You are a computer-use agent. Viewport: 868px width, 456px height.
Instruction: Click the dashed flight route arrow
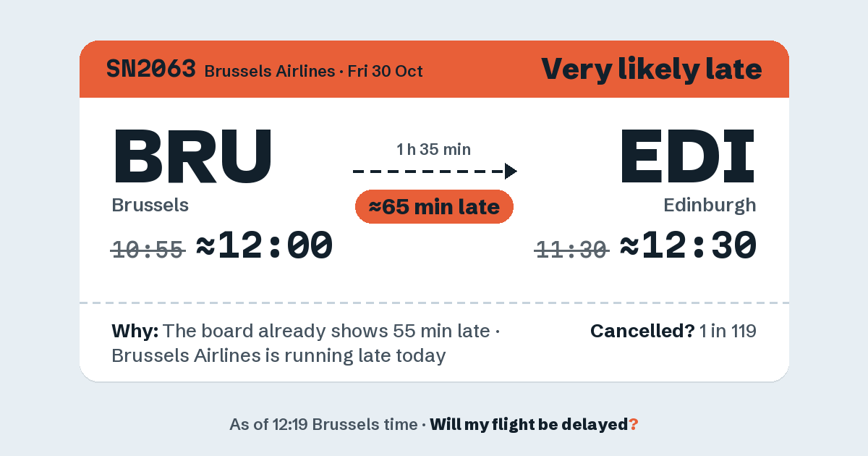click(x=435, y=171)
